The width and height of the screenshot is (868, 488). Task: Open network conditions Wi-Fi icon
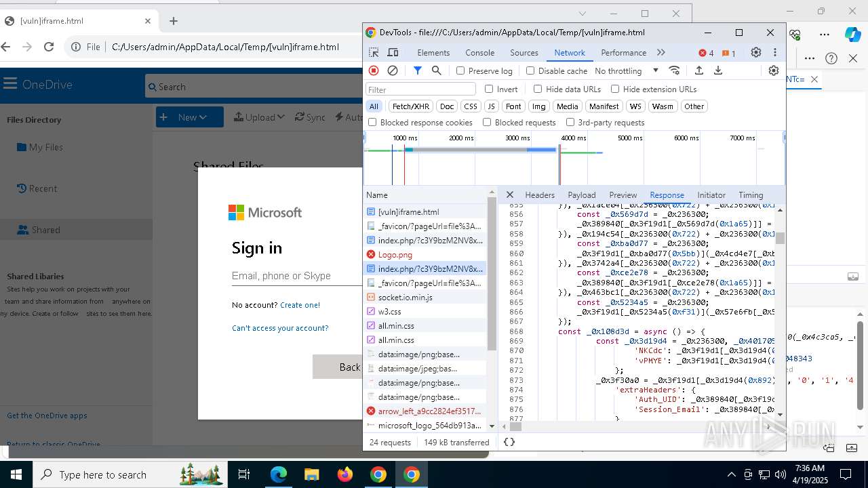click(x=674, y=70)
